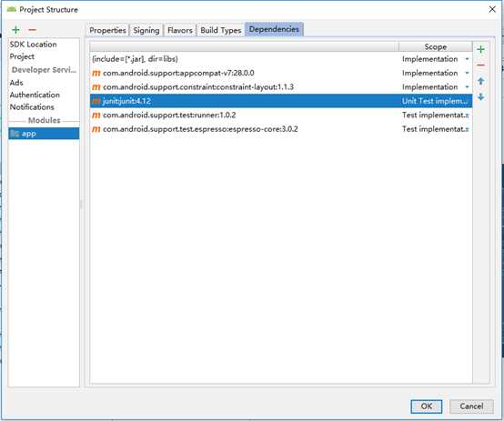
Task: Click maven icon of espresso-core dependency
Action: coord(96,129)
